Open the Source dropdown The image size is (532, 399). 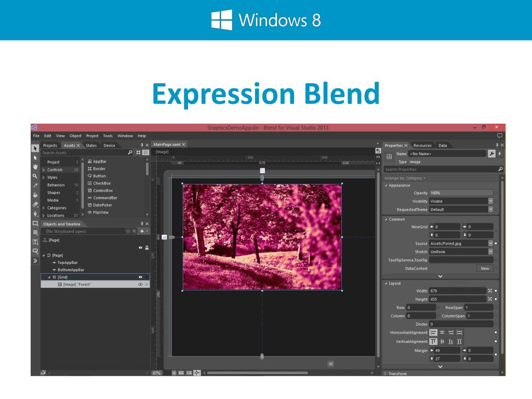click(490, 243)
